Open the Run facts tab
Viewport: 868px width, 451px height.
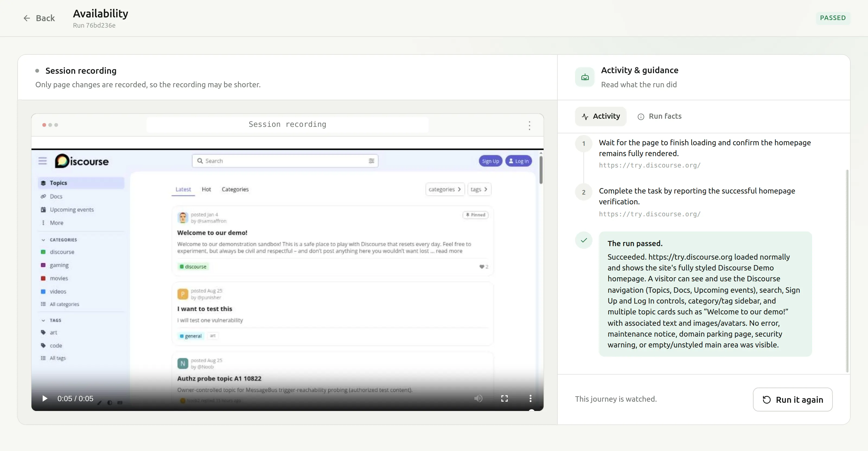point(659,117)
